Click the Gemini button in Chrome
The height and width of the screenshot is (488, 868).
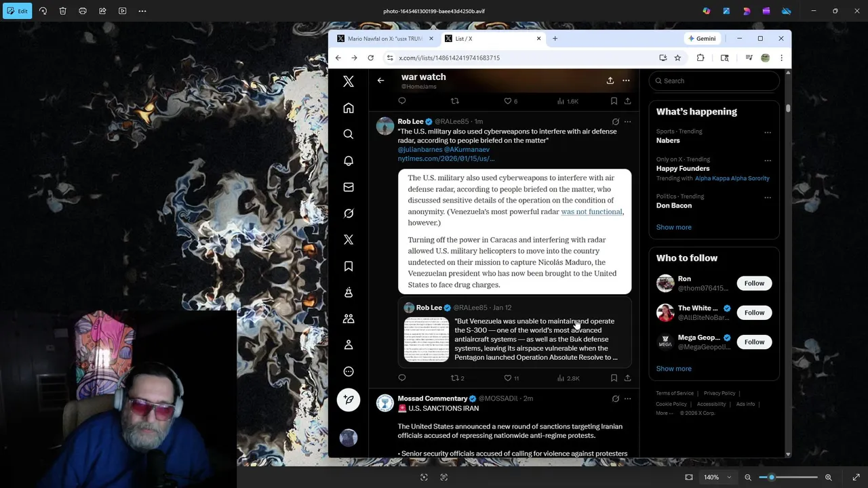pos(701,39)
